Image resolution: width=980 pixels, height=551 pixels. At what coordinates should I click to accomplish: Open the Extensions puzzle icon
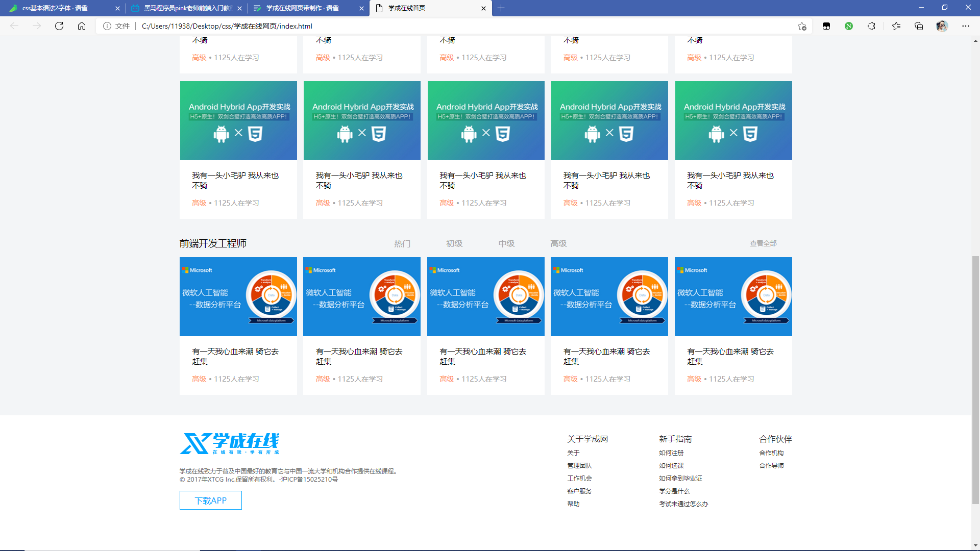point(871,26)
